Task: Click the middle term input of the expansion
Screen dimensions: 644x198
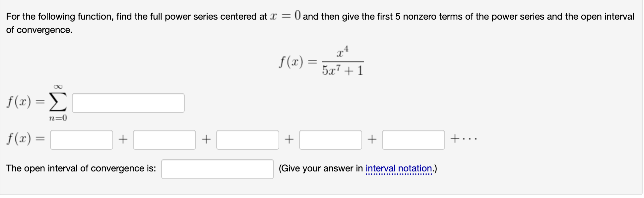Action: coord(248,140)
